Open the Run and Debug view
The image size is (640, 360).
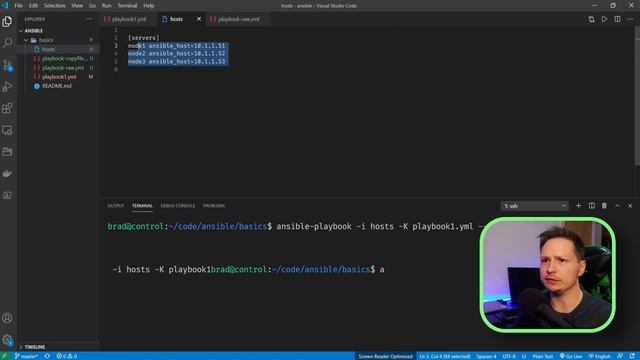pos(7,87)
